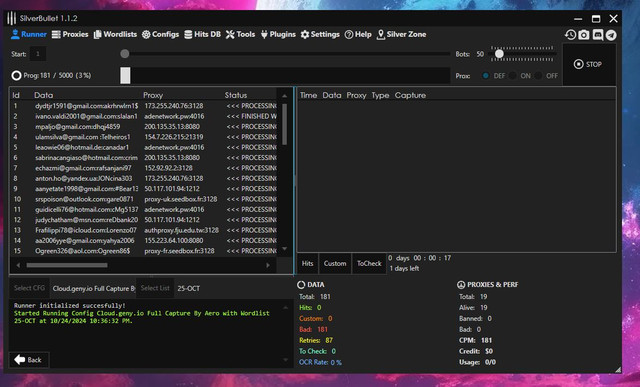Image resolution: width=640 pixels, height=387 pixels.
Task: Click the PROXIES & PERF section icon
Action: [461, 285]
